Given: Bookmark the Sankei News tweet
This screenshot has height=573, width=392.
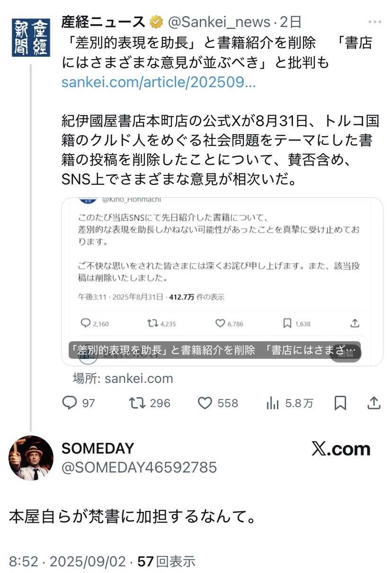Looking at the screenshot, I should tap(340, 403).
